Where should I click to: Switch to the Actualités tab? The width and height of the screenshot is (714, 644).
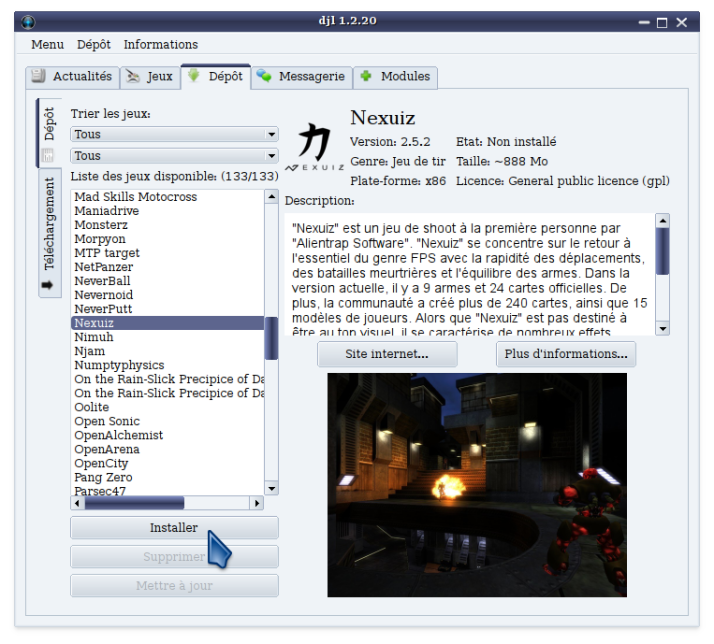click(x=73, y=77)
